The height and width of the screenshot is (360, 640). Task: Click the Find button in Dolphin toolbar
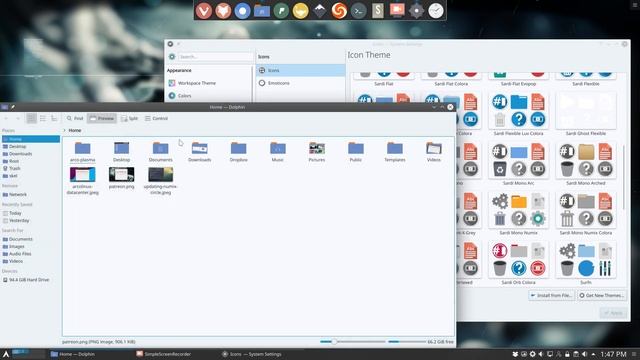click(75, 118)
